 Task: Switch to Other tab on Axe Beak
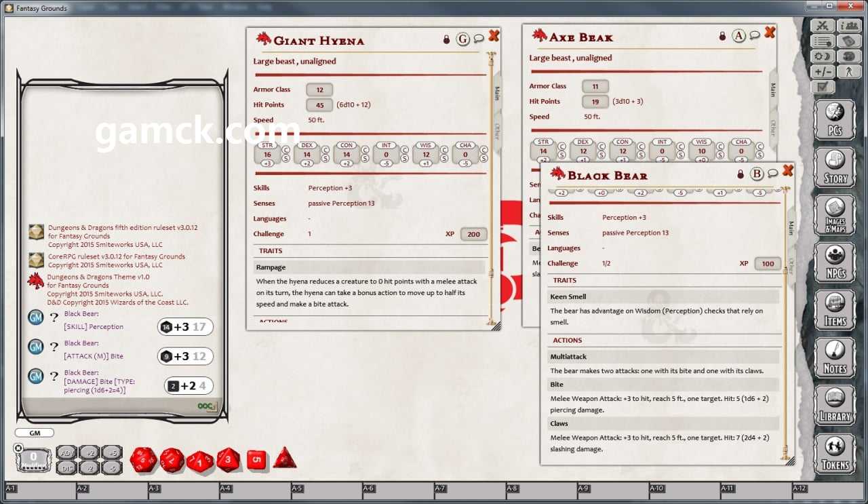coord(772,127)
